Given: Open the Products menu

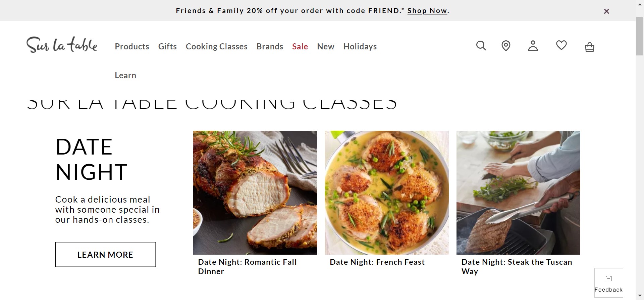Looking at the screenshot, I should (132, 46).
